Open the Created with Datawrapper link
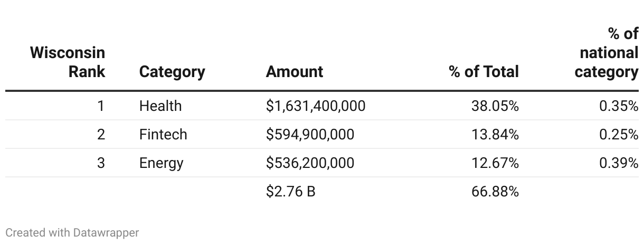This screenshot has height=245, width=644. tap(72, 232)
